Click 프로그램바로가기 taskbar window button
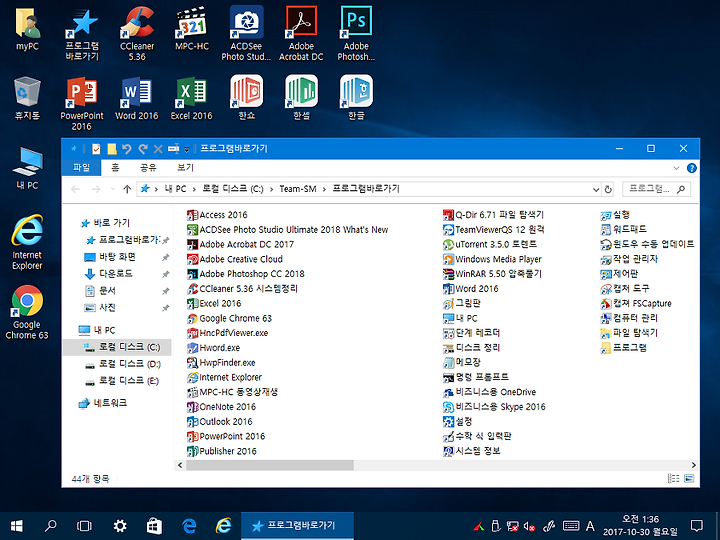The width and height of the screenshot is (720, 540). coord(297,526)
